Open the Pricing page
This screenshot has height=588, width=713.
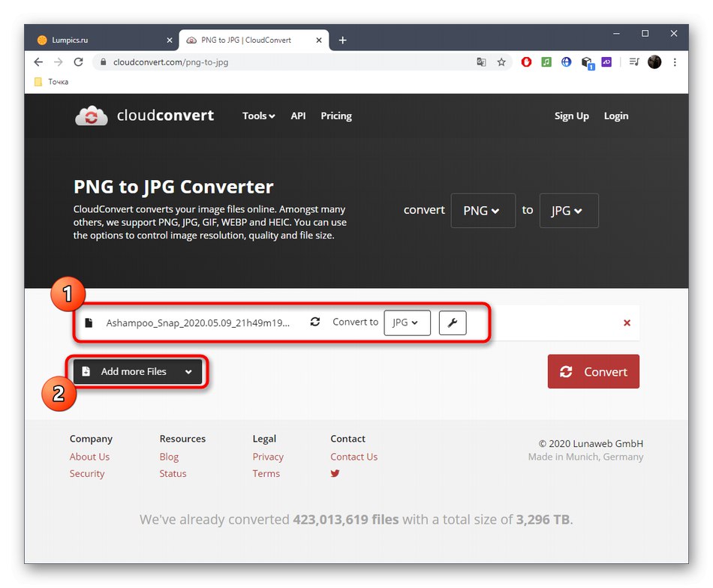[336, 115]
